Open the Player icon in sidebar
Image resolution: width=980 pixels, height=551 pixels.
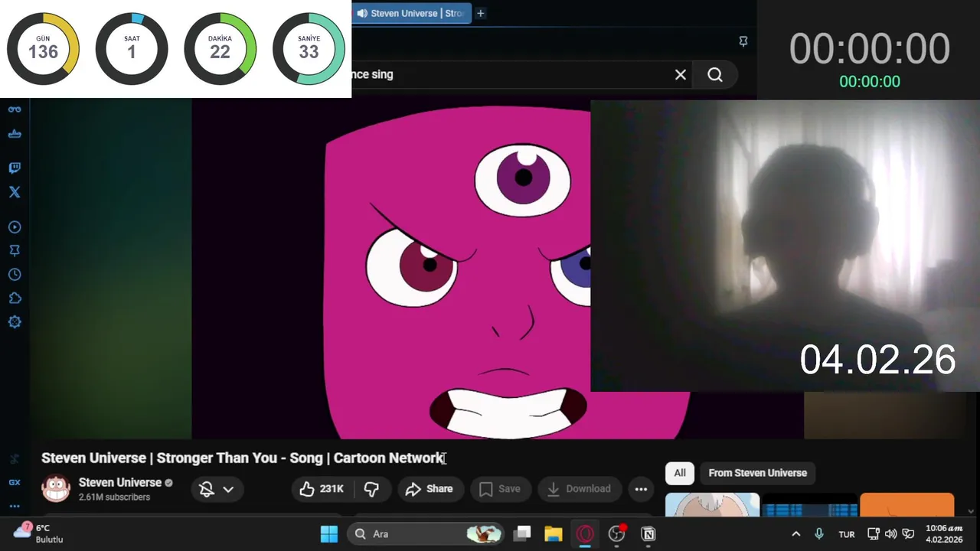click(15, 227)
